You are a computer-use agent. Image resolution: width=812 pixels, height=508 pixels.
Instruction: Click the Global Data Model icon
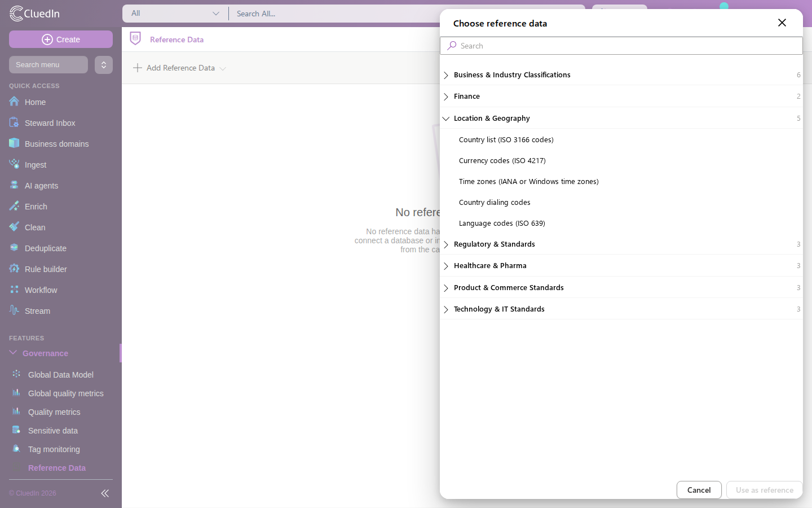[x=16, y=374]
